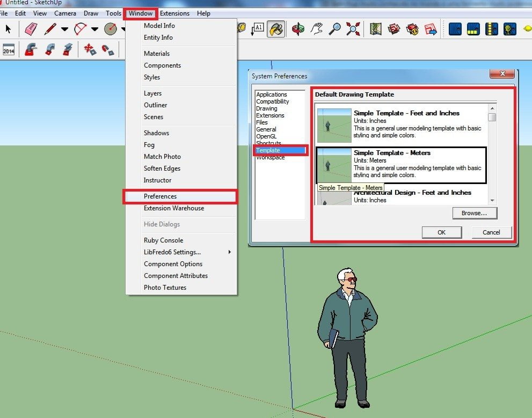Expand the Pencil tool dropdown arrow
This screenshot has height=418, width=532.
[64, 30]
